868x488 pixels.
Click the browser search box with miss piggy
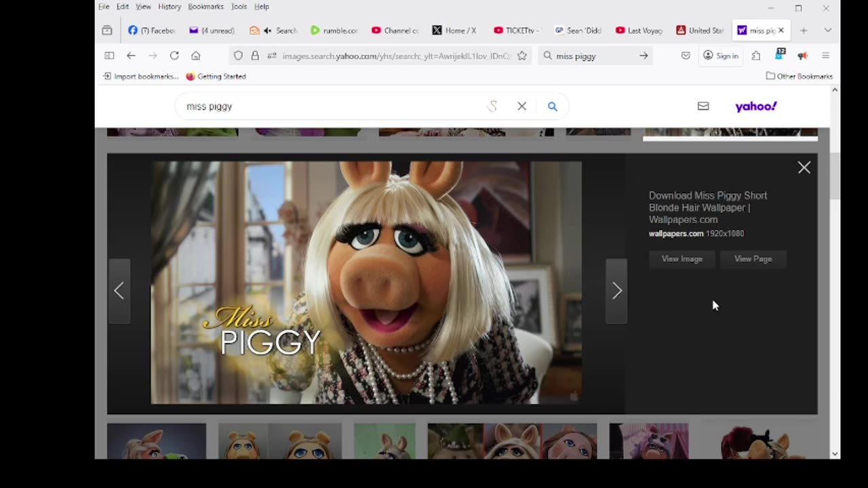(x=595, y=56)
